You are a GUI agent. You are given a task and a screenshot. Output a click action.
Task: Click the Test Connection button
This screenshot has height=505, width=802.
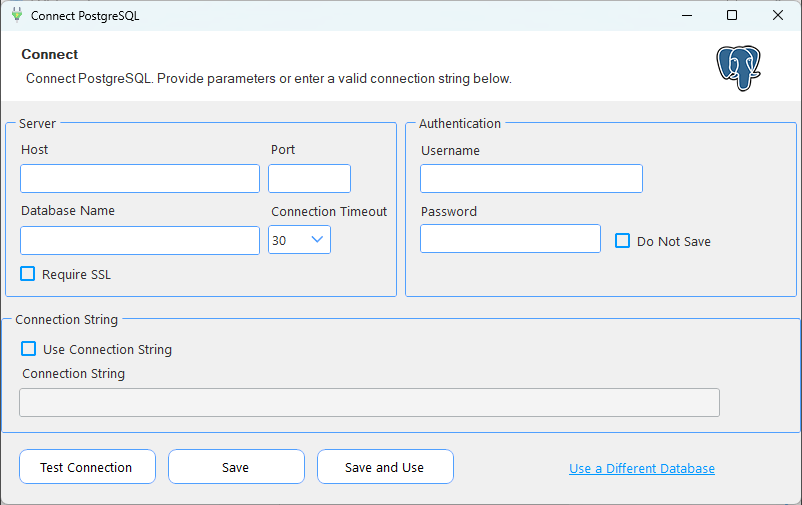[87, 467]
